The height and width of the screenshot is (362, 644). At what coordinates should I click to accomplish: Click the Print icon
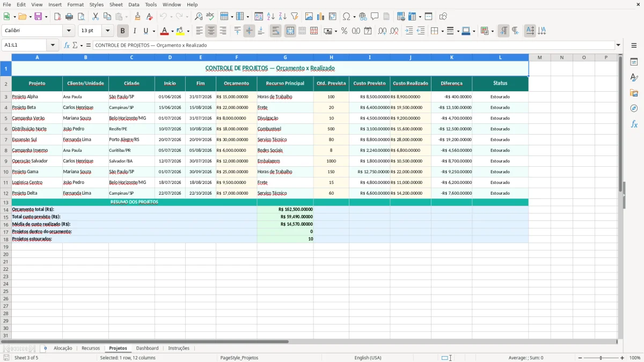pyautogui.click(x=69, y=17)
